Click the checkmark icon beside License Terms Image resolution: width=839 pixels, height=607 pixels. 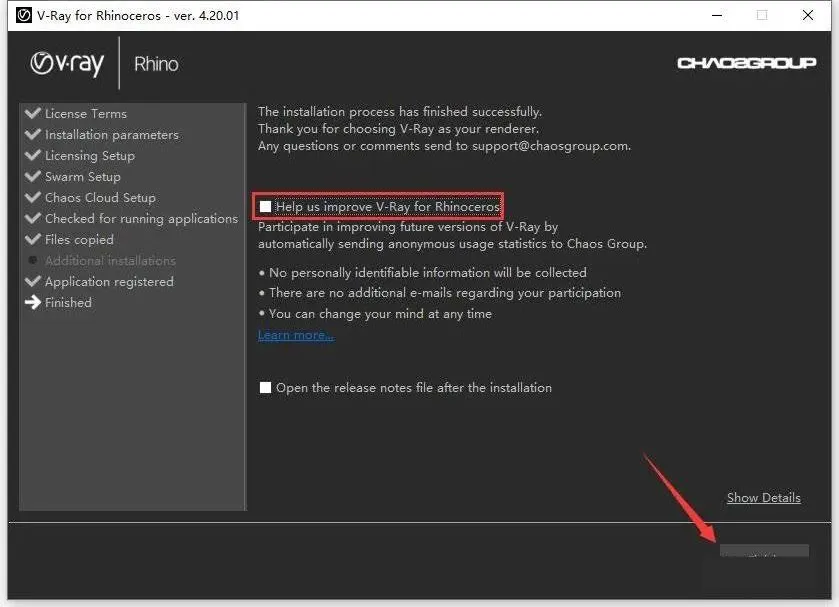point(33,113)
